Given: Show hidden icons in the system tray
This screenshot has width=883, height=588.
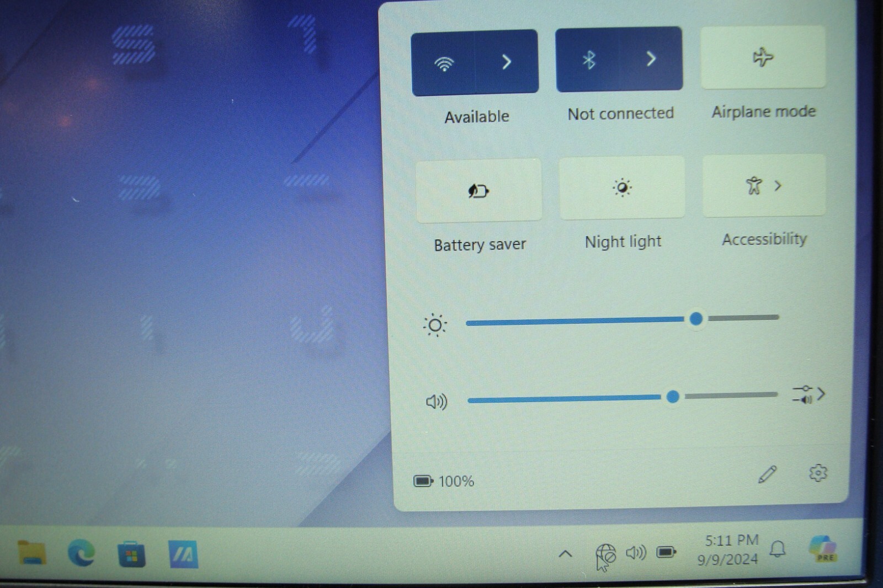Looking at the screenshot, I should point(565,554).
